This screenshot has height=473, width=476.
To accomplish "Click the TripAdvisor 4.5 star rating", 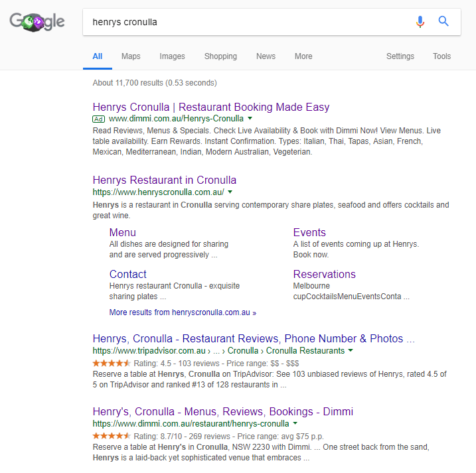I will 112,363.
